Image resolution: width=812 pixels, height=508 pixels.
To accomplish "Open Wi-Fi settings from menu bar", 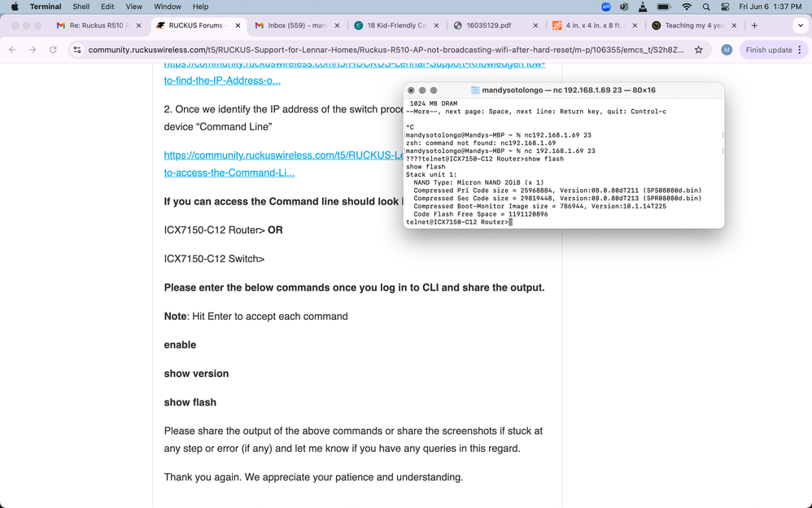I will pos(686,7).
